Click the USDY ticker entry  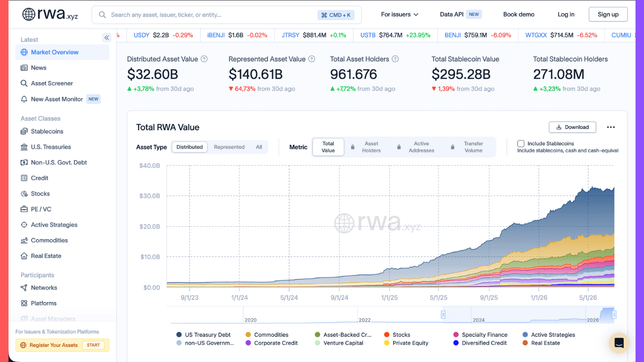coord(163,35)
